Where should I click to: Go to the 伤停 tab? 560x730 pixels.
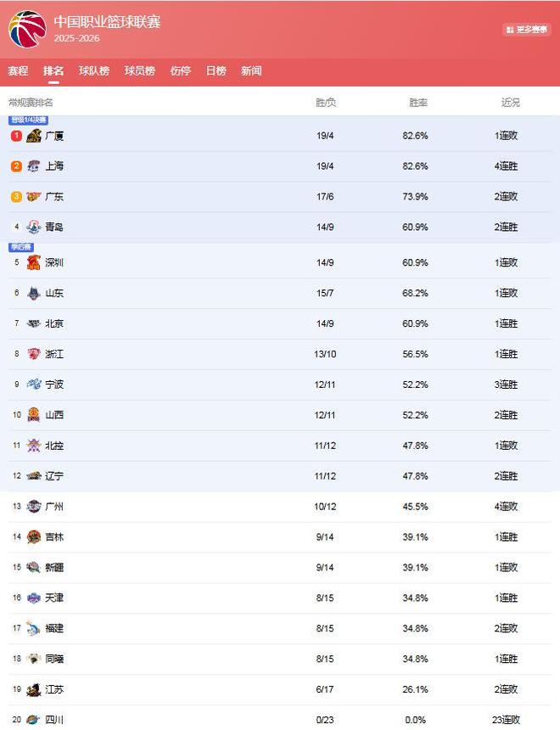(181, 71)
